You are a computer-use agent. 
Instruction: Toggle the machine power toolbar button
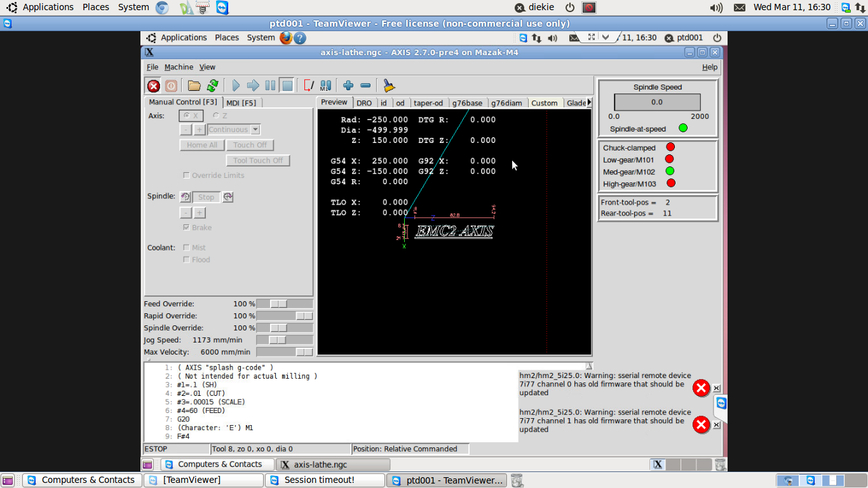tap(171, 86)
